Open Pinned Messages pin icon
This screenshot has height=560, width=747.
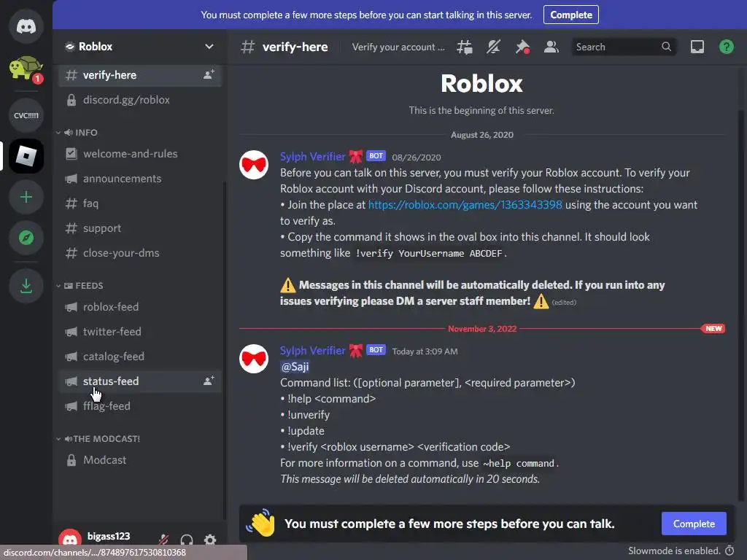(x=522, y=47)
